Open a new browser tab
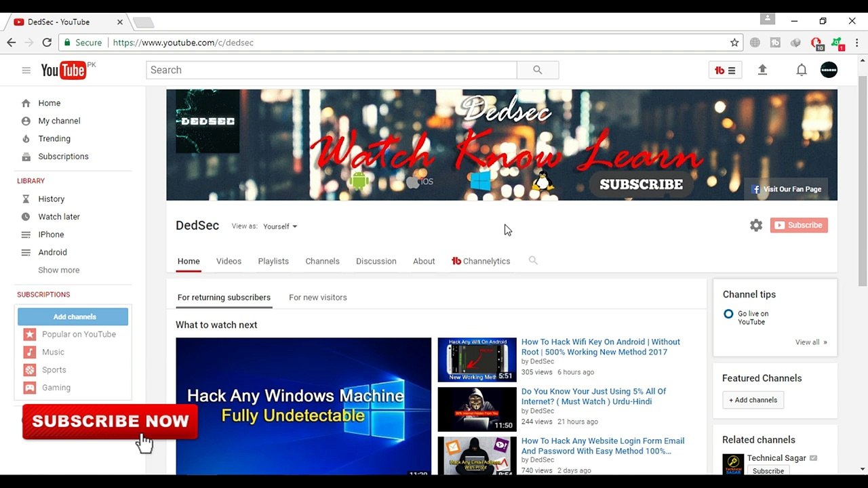 pyautogui.click(x=143, y=22)
